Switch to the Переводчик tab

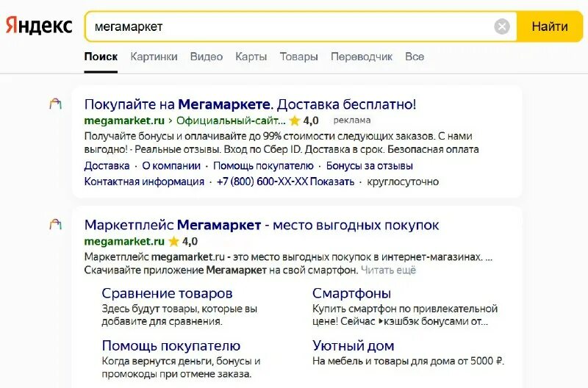[x=362, y=57]
